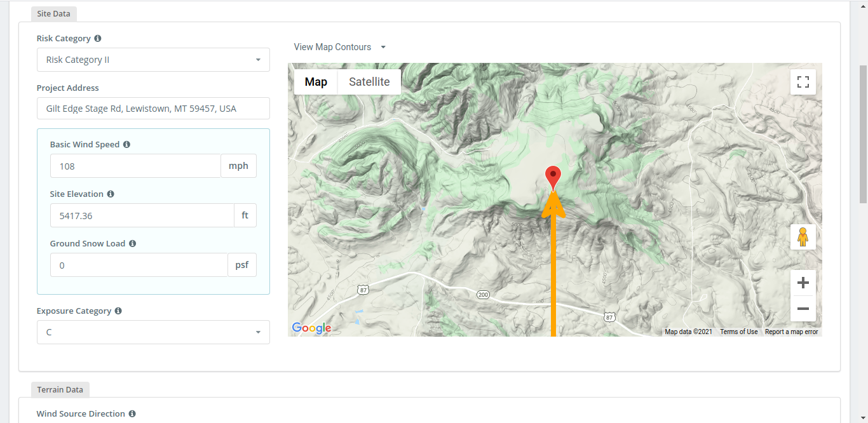The image size is (868, 423).
Task: Open the Exposure Category info tooltip
Action: (x=118, y=311)
